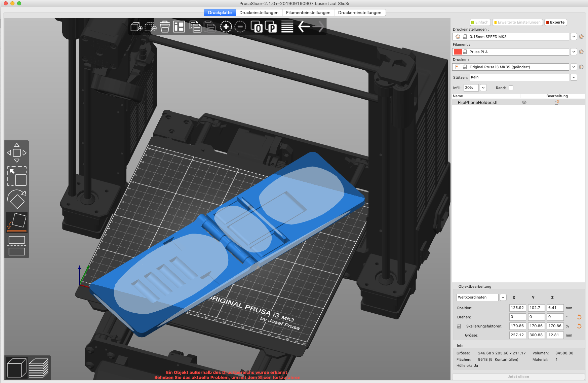Arrange objects on the print bed

coord(179,27)
